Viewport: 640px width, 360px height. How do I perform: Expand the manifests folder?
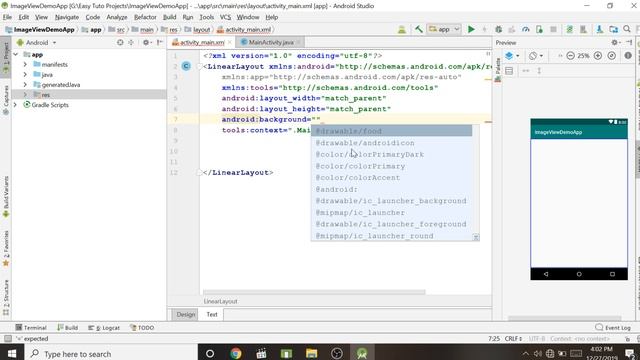[25, 64]
